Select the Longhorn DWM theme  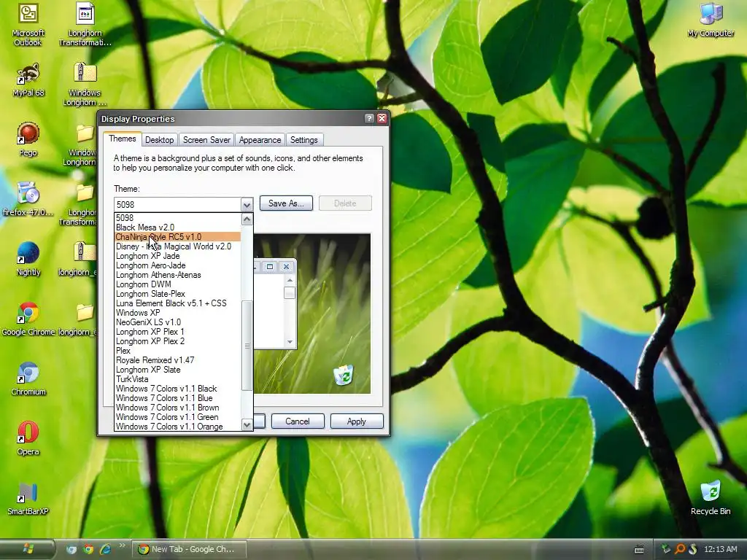tap(178, 284)
